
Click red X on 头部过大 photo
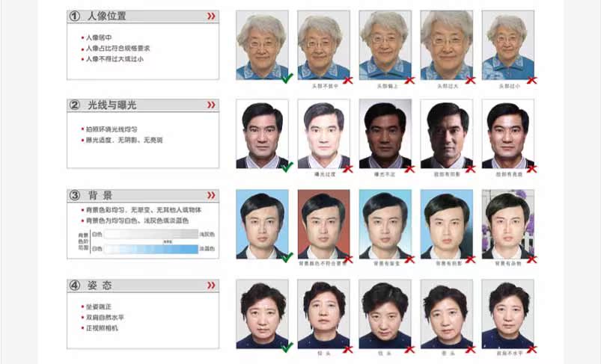click(x=470, y=80)
